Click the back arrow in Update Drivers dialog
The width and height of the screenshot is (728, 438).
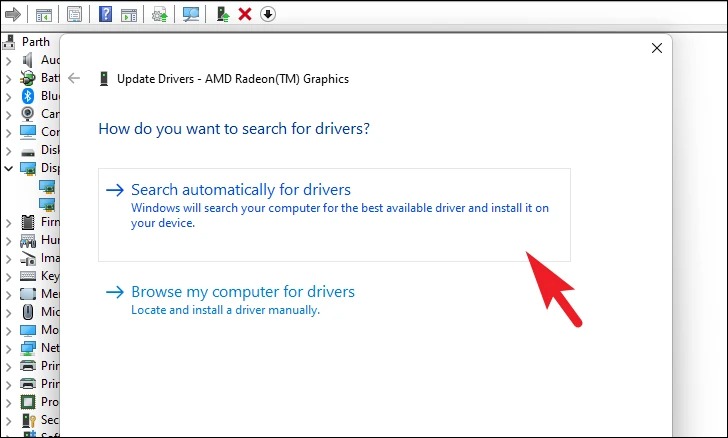(74, 78)
